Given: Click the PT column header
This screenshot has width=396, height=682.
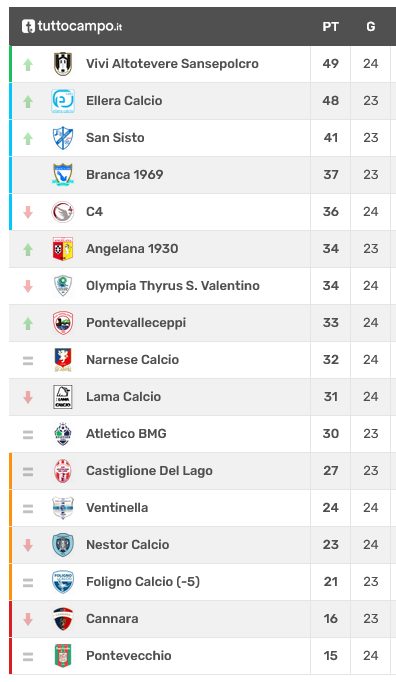Looking at the screenshot, I should tap(330, 27).
